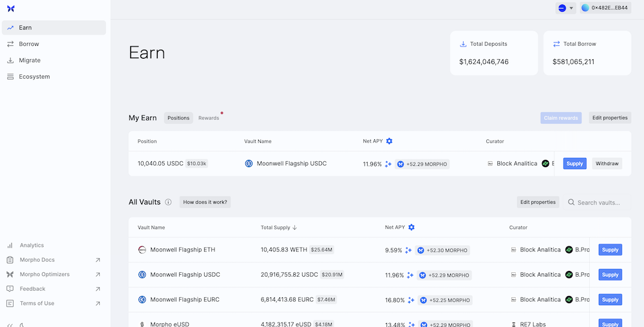Select the $581,065,211 total borrow figure
Image resolution: width=644 pixels, height=327 pixels.
573,62
